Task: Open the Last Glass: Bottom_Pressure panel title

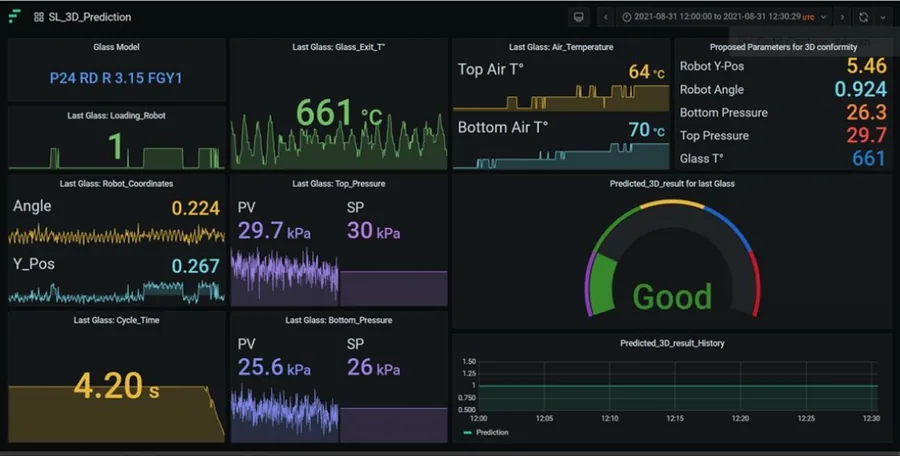Action: click(339, 320)
